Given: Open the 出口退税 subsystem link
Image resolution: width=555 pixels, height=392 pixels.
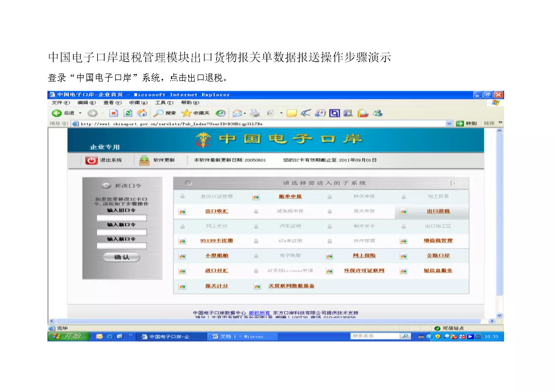Looking at the screenshot, I should tap(438, 211).
